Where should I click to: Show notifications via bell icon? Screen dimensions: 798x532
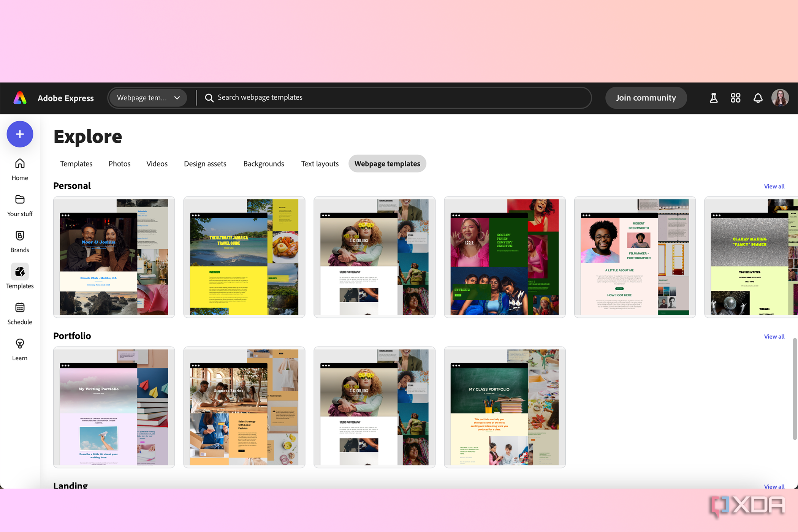(758, 98)
